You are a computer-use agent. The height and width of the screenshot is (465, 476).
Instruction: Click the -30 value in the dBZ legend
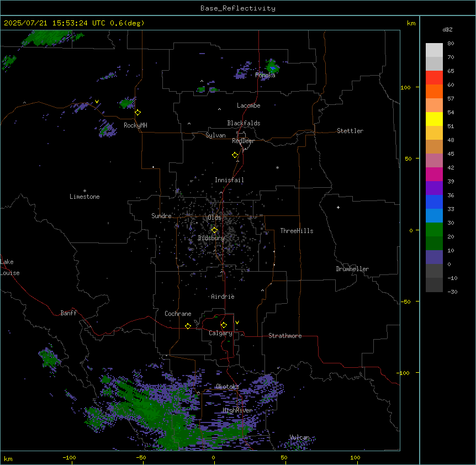pos(452,292)
